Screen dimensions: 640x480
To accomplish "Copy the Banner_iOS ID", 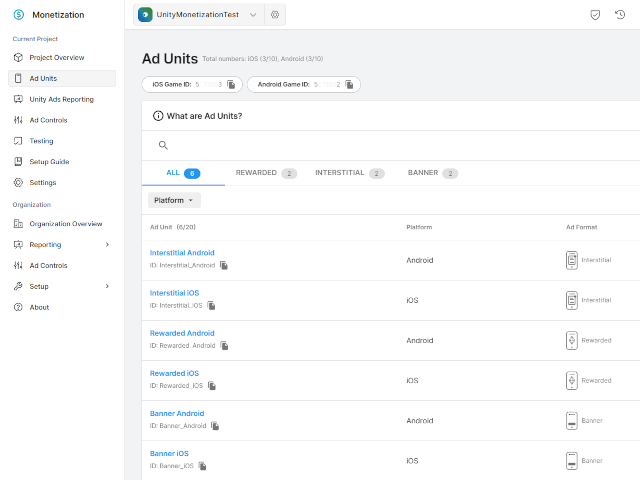I will click(x=202, y=466).
